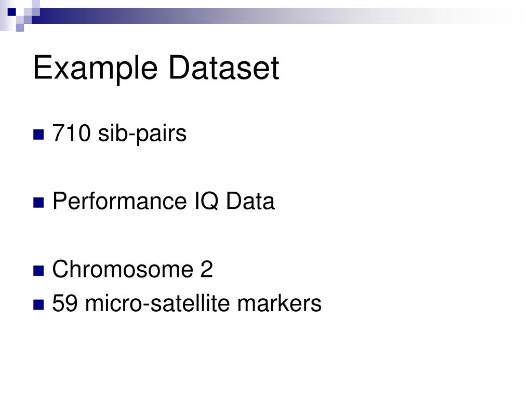532x399 pixels.
Task: Select the Chromosome 2 bullet text
Action: click(132, 270)
